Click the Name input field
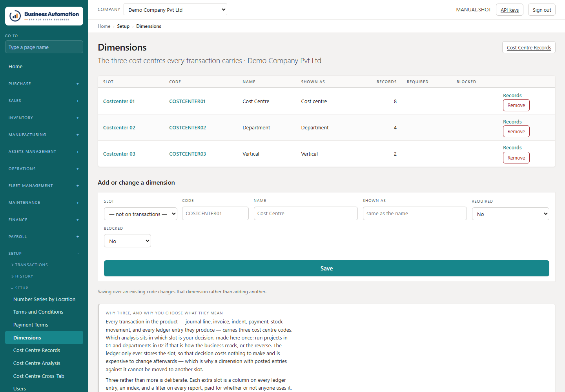 306,214
